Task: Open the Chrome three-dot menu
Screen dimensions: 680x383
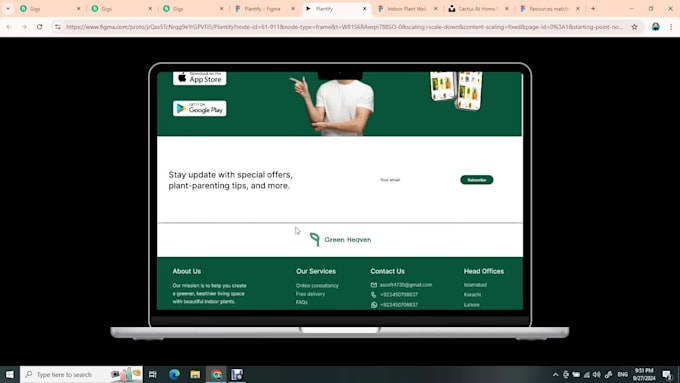Action: 671,27
